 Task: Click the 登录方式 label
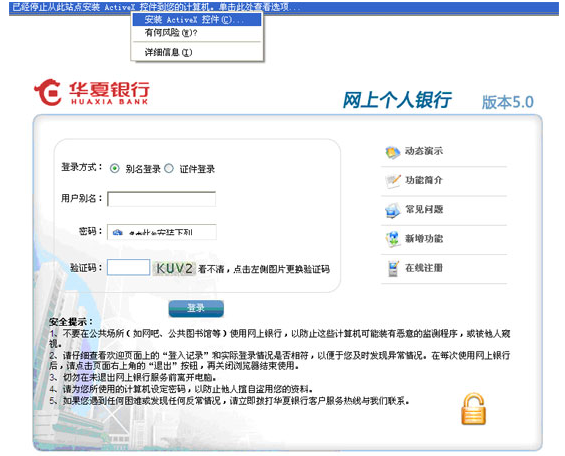point(81,167)
